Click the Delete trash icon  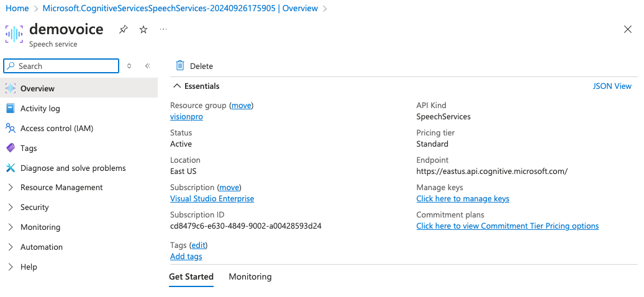pos(180,66)
